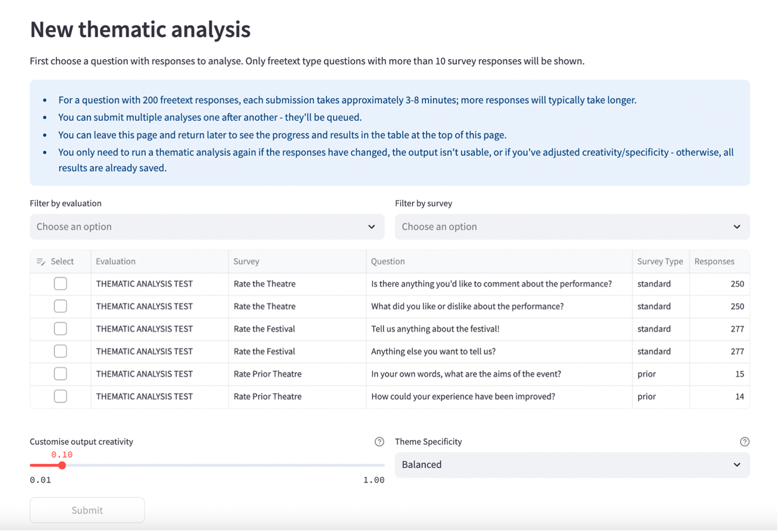Screen dimensions: 780x532
Task: Expand the Filter by survey dropdown
Action: 571,227
